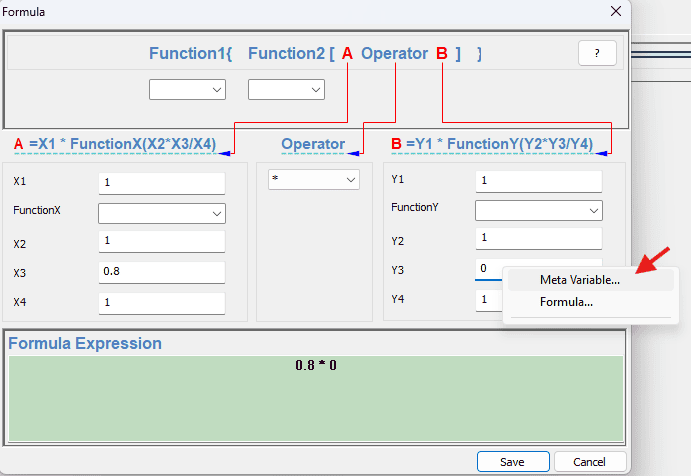Screen dimensions: 691x476
Task: Click the 'B =Y1 * FunctionY(Y2*Y3/Y4)' heading
Action: 492,144
